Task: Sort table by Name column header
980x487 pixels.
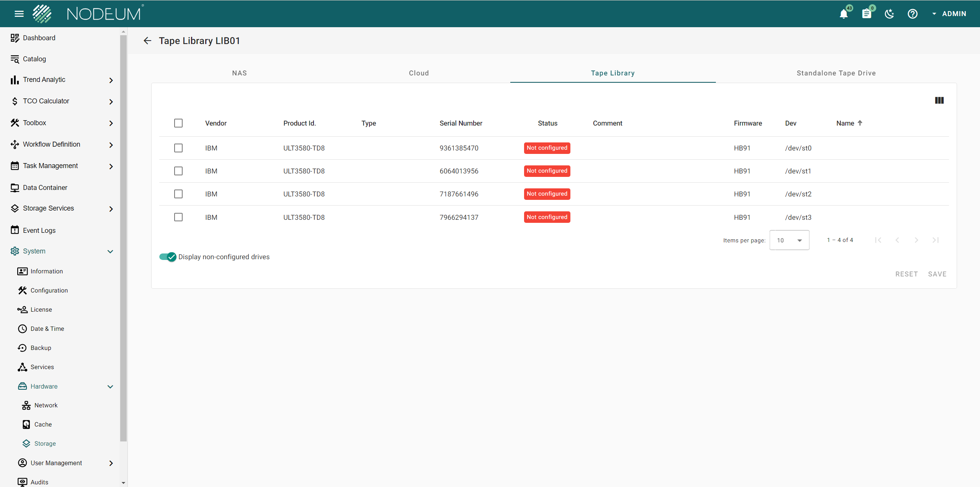Action: [x=845, y=123]
